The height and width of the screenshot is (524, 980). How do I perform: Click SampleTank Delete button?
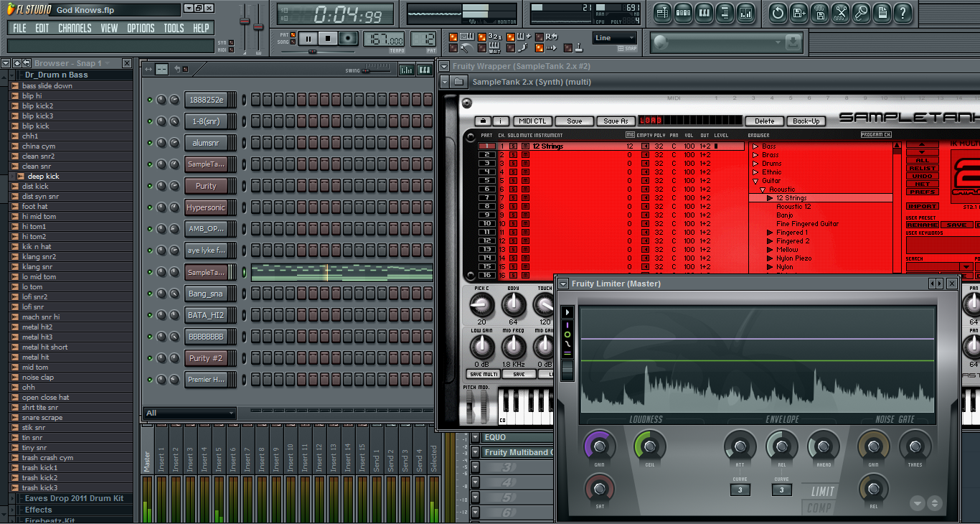(764, 121)
